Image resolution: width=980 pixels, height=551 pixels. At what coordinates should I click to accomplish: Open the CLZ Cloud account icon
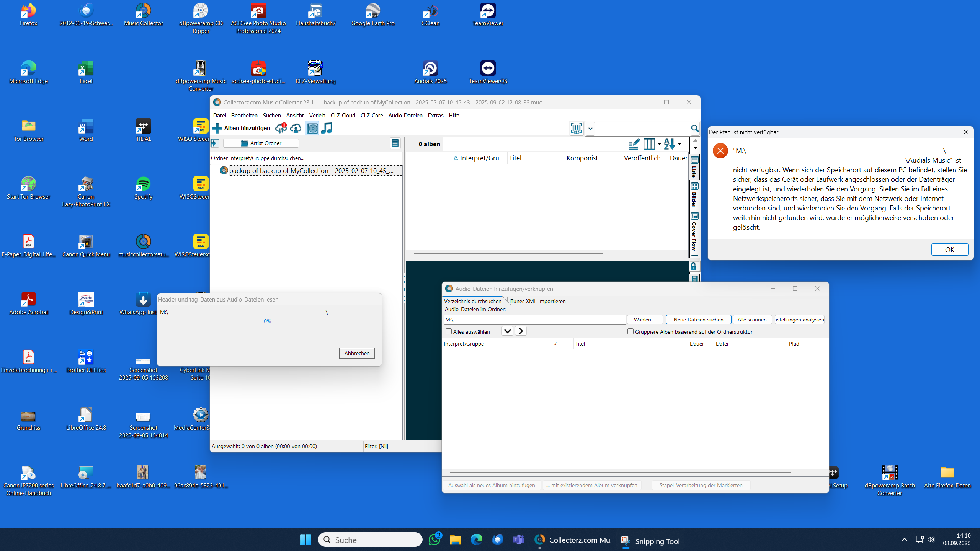tap(296, 128)
